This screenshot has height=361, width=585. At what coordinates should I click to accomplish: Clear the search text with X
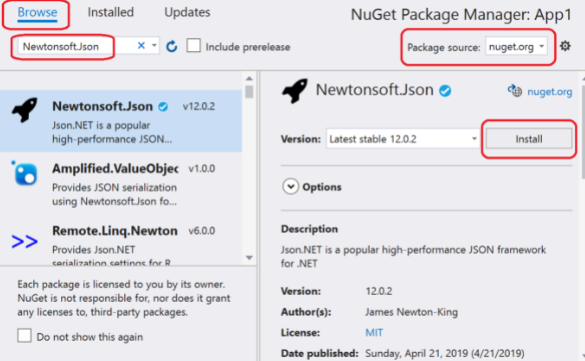coord(141,46)
